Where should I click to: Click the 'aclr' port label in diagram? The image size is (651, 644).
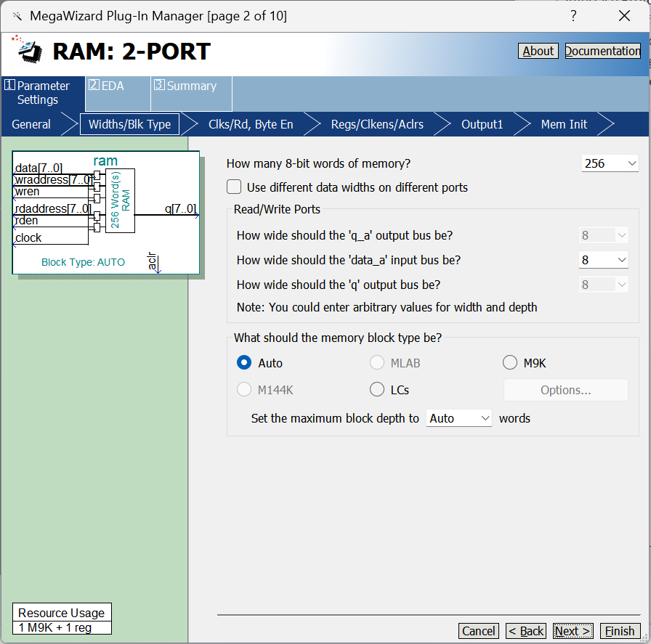152,261
